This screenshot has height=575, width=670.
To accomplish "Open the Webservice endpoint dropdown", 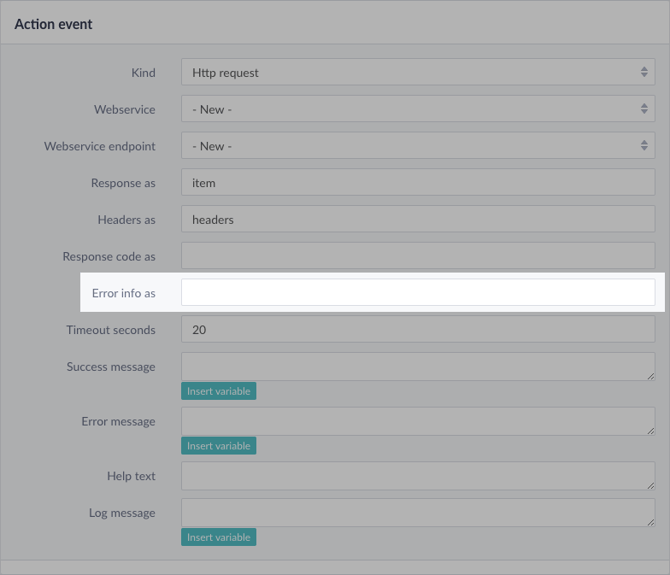I will (x=418, y=146).
